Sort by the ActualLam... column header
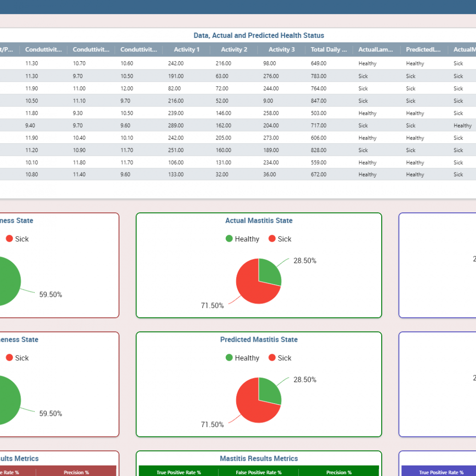 tap(376, 50)
